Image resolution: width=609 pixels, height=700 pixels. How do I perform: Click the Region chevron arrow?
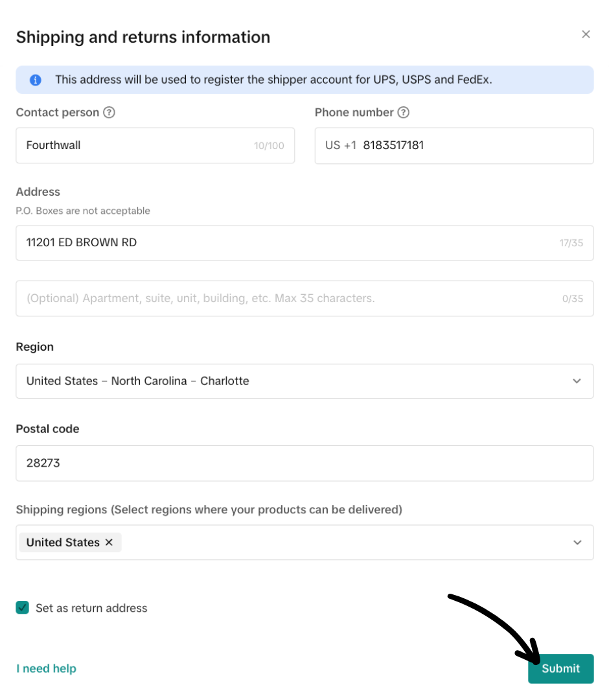coord(577,381)
